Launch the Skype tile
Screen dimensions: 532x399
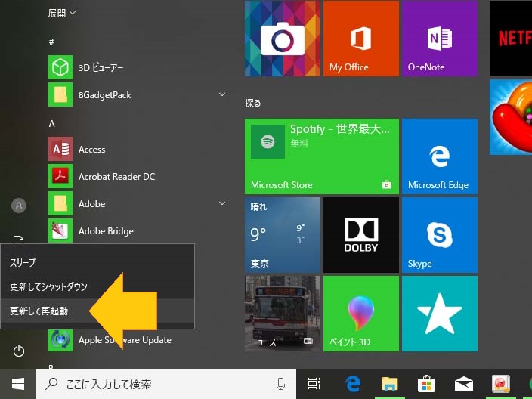pyautogui.click(x=440, y=235)
